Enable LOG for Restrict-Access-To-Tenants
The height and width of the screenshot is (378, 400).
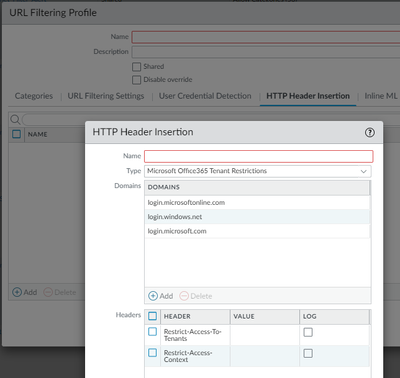click(x=308, y=332)
